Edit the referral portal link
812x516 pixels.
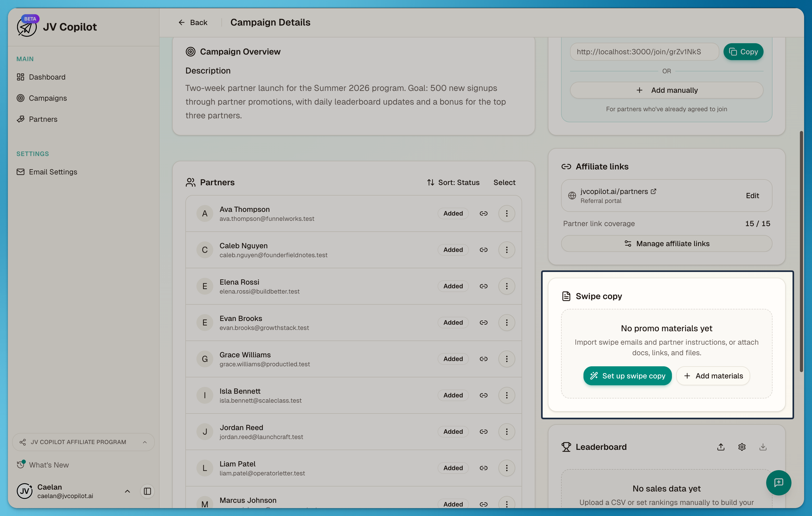tap(752, 196)
